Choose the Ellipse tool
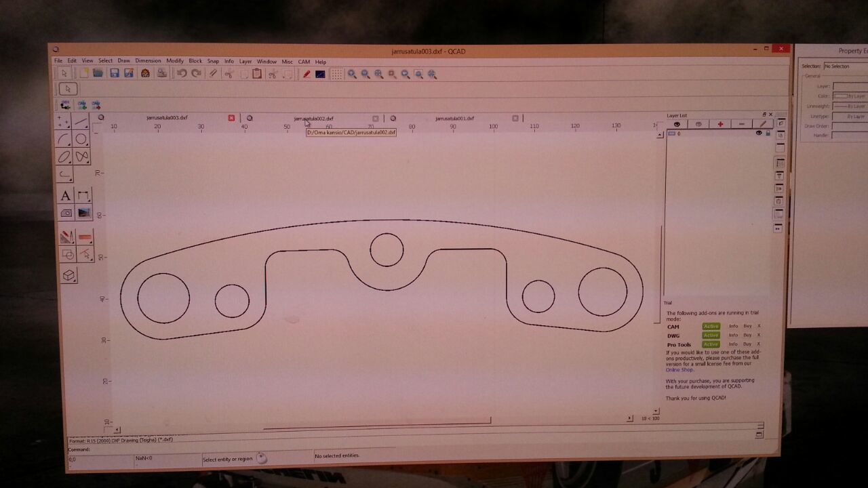 click(64, 157)
